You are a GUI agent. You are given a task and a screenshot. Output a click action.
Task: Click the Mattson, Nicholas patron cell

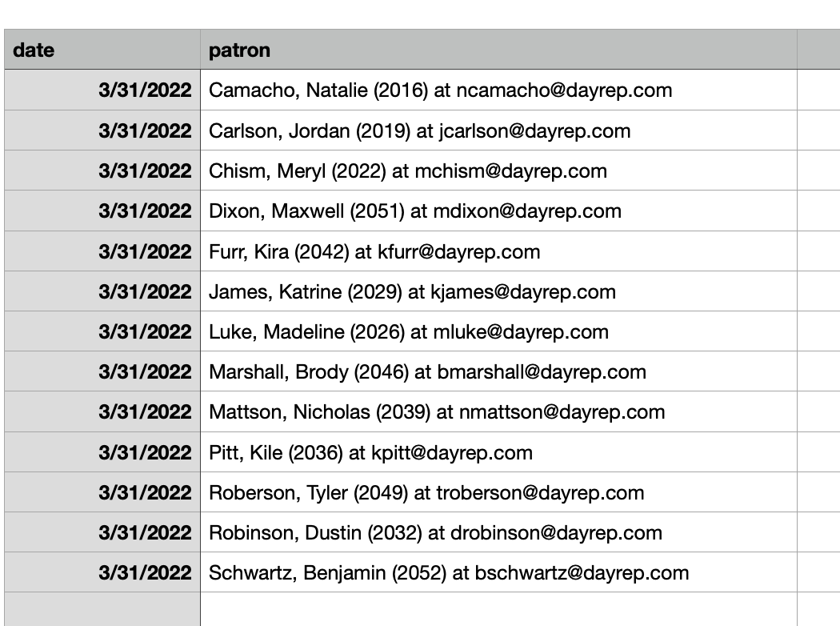point(437,412)
